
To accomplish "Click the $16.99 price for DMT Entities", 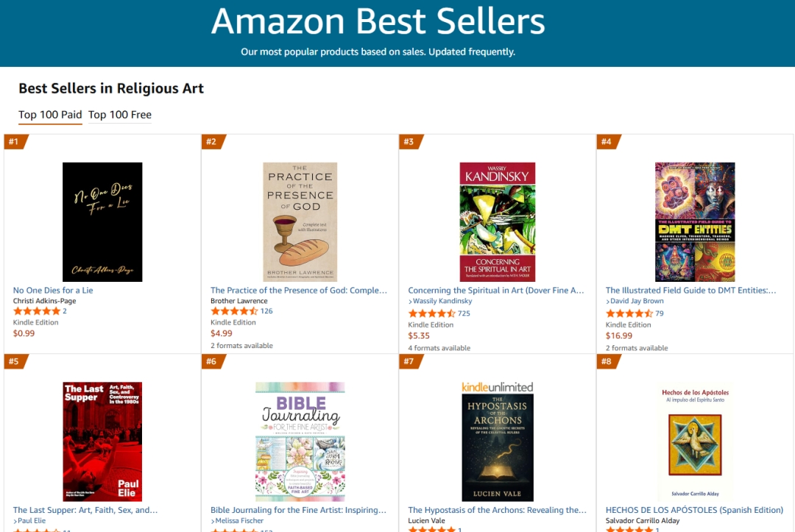I will [618, 336].
